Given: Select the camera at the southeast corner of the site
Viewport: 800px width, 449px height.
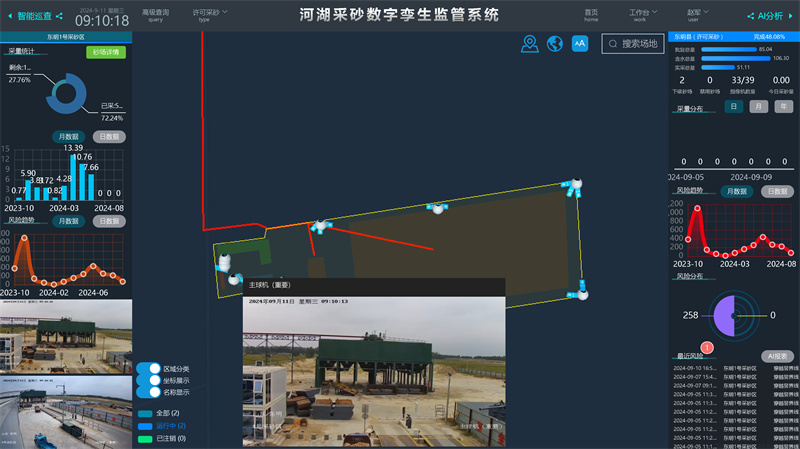Looking at the screenshot, I should click(x=582, y=294).
